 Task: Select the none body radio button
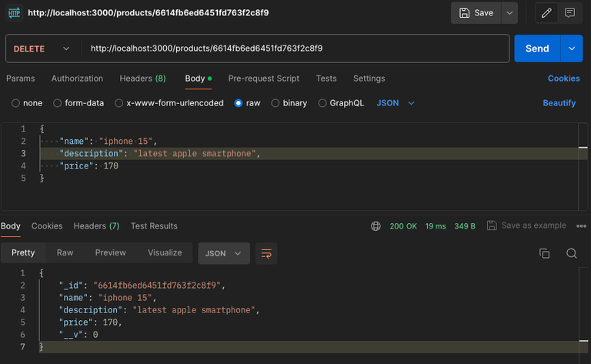tap(15, 103)
